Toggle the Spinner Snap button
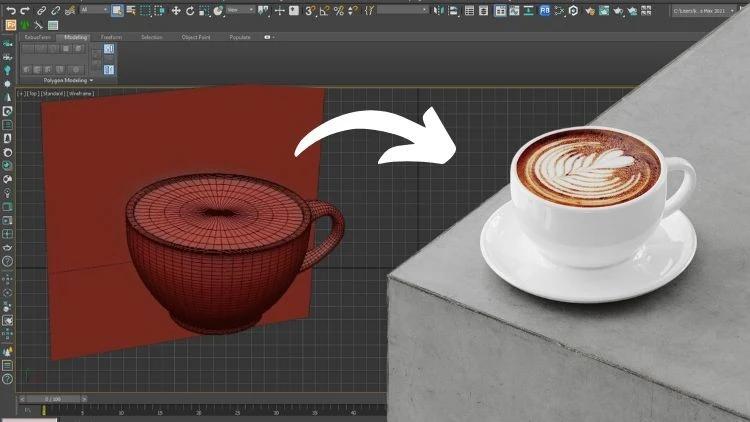The image size is (750, 422). click(353, 10)
